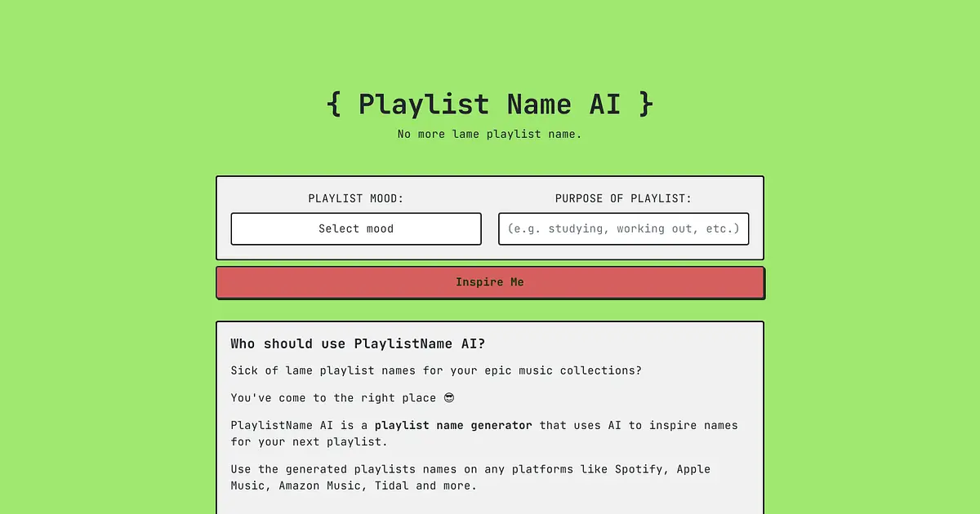This screenshot has width=980, height=514.
Task: Click the "for your next playlist." line
Action: click(x=310, y=441)
